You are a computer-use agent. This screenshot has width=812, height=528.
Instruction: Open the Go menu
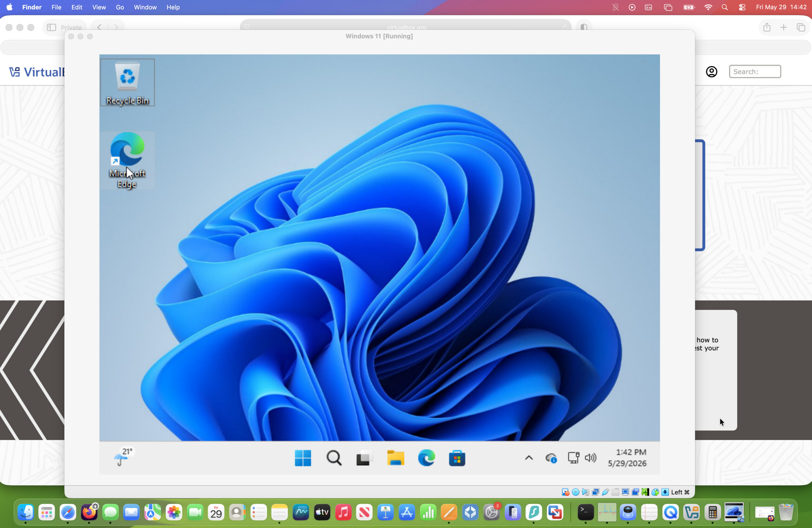coord(120,7)
